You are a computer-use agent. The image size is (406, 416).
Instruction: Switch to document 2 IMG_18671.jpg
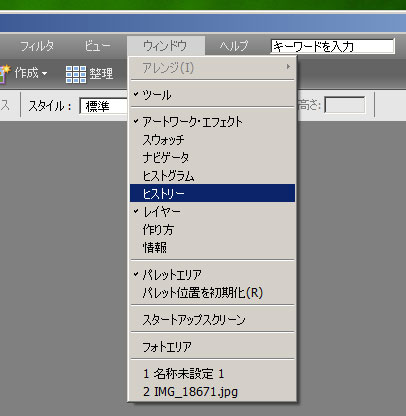[x=212, y=392]
